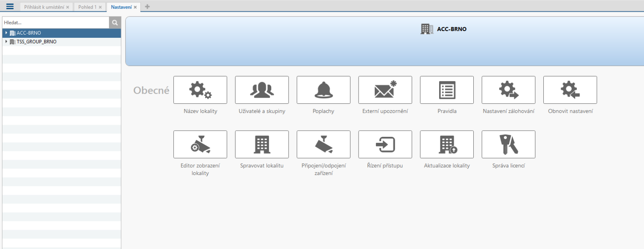The image size is (644, 249).
Task: Expand the ACC-BRNO tree node
Action: coord(6,33)
